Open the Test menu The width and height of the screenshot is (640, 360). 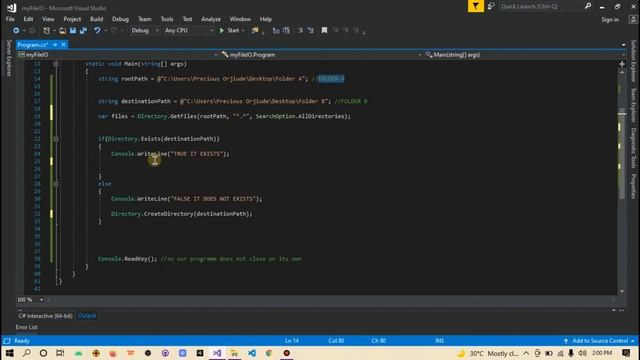(x=187, y=19)
